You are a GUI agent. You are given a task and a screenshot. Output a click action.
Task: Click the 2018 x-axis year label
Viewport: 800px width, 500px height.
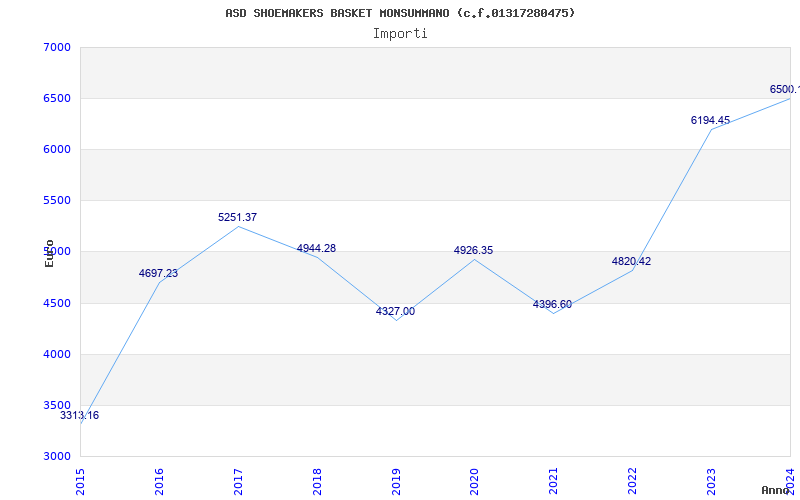(x=317, y=482)
